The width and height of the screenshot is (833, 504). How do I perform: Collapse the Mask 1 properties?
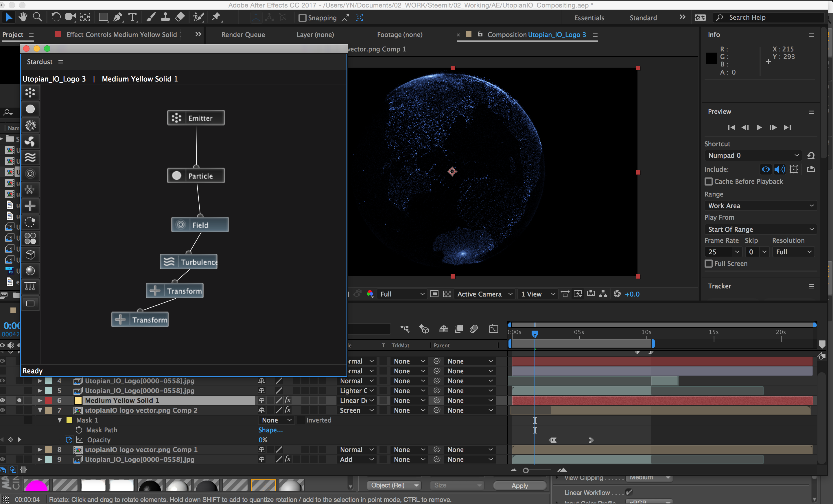(x=60, y=420)
